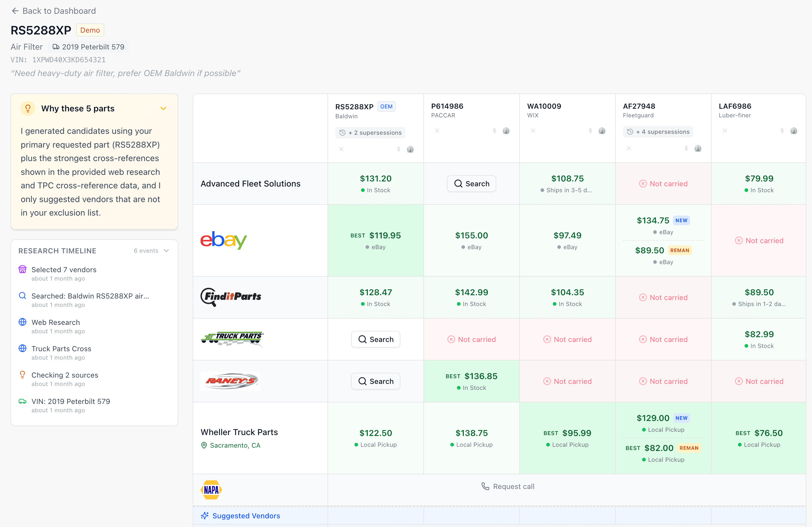The width and height of the screenshot is (812, 527).
Task: Collapse the Research Timeline 6 events list
Action: (167, 251)
